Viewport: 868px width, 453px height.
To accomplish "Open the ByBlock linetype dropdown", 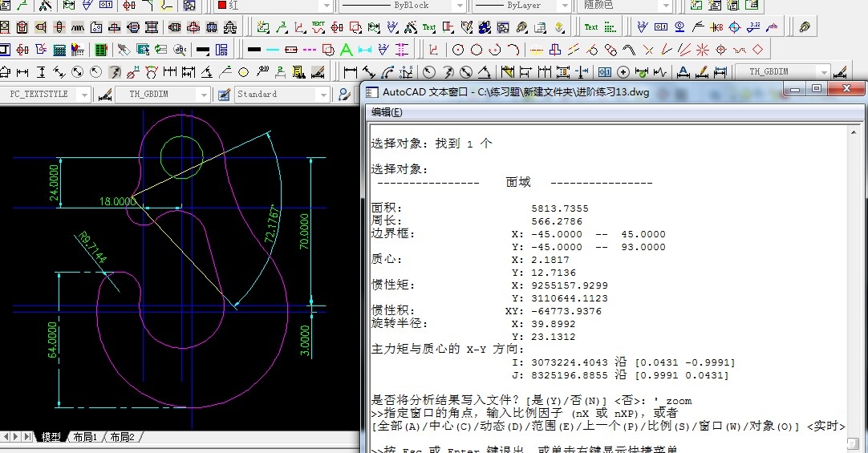I will 460,6.
